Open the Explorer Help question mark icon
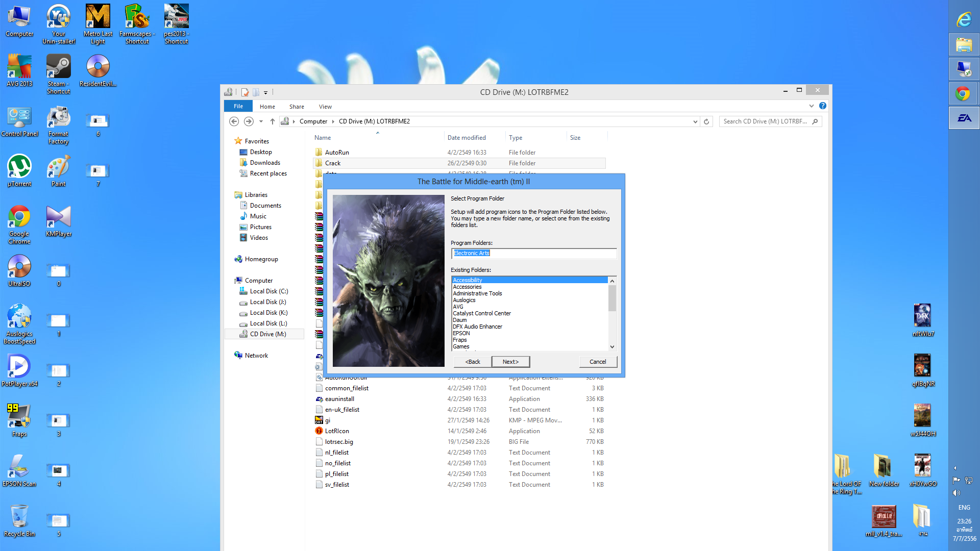 823,106
